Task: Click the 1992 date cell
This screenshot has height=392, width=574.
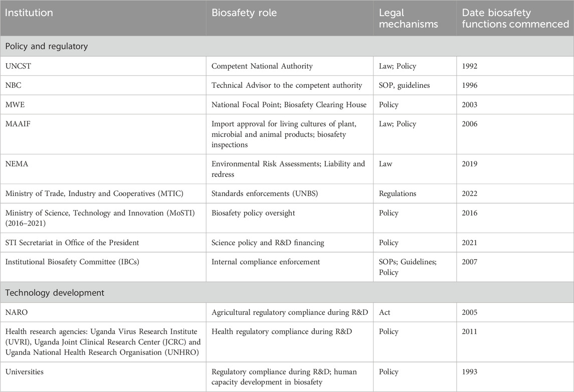Action: point(470,66)
